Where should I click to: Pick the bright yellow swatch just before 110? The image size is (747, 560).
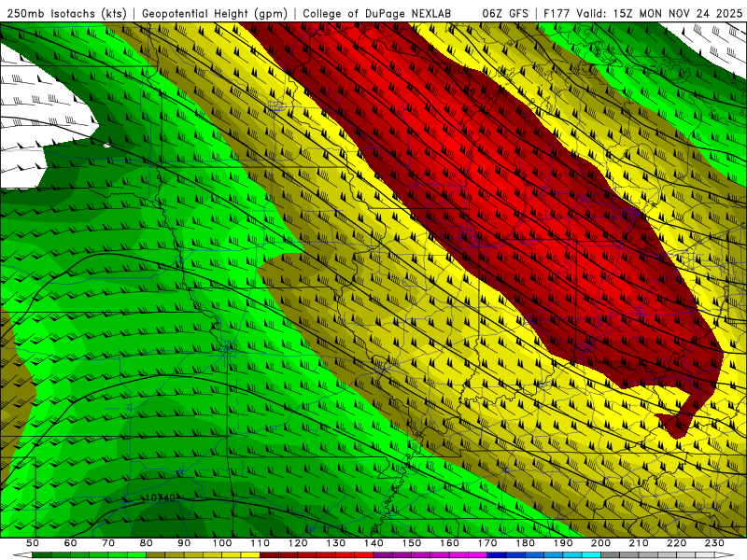click(x=250, y=555)
